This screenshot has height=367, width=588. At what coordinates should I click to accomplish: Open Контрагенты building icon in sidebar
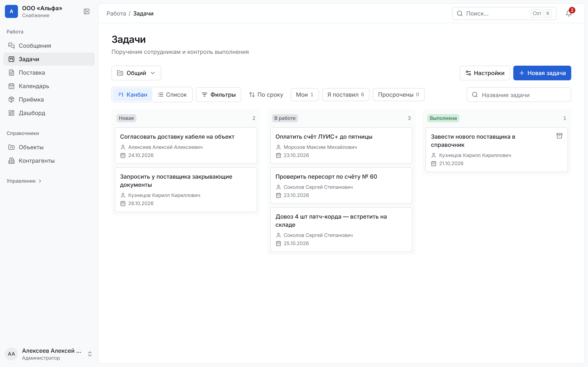pyautogui.click(x=11, y=161)
